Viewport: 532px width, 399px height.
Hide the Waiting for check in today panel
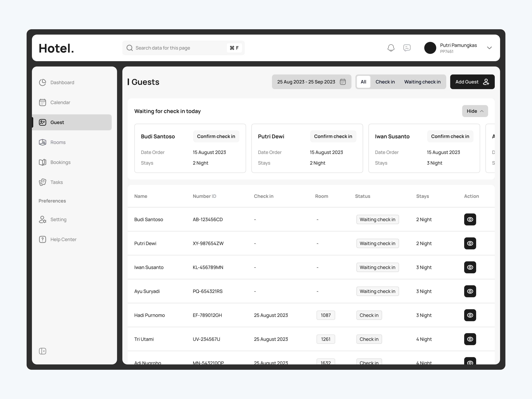click(x=475, y=111)
